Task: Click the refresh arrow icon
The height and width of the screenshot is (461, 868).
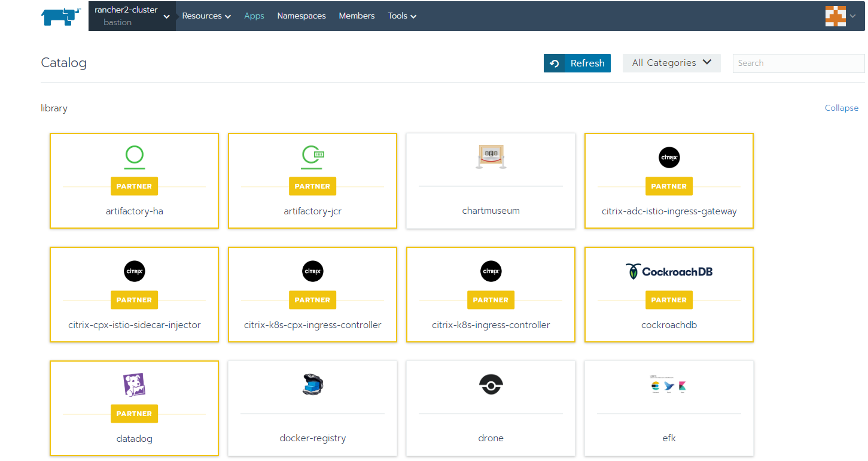Action: click(x=555, y=63)
